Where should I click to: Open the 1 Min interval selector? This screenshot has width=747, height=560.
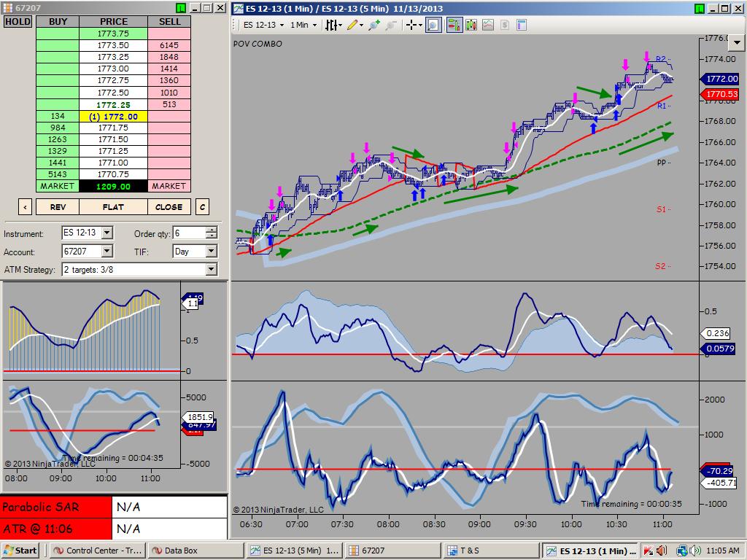tap(303, 26)
